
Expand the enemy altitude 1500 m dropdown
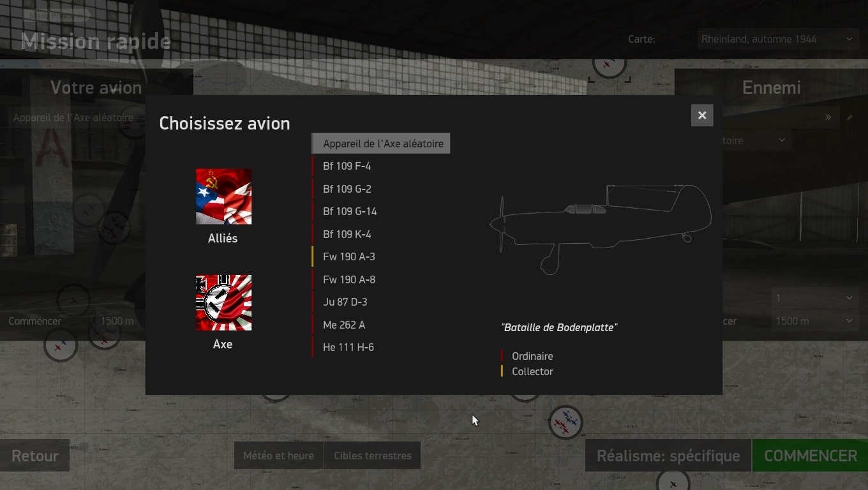pyautogui.click(x=814, y=321)
